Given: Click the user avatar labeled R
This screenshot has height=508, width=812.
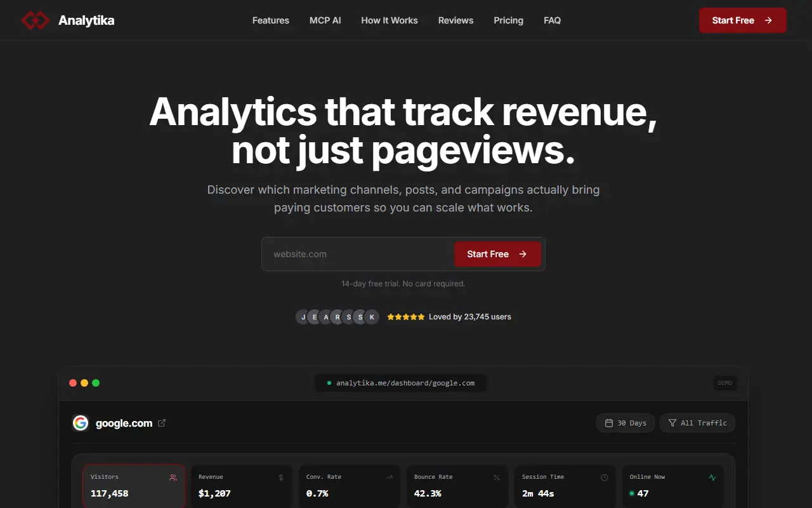Looking at the screenshot, I should [337, 317].
